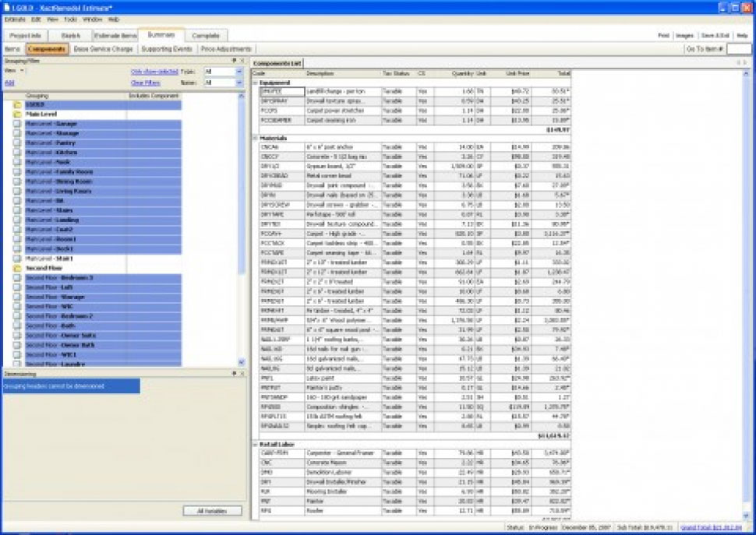Click the Components List tab
The width and height of the screenshot is (756, 535).
[x=277, y=64]
